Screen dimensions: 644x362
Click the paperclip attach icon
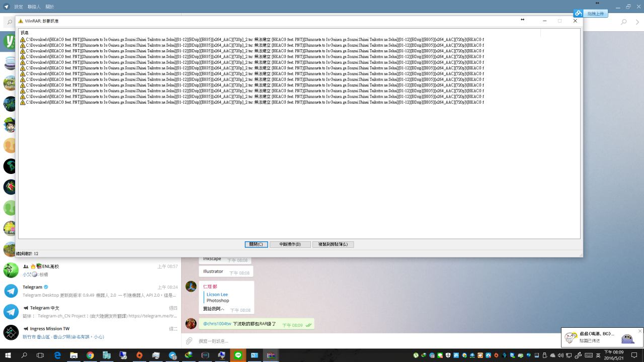[189, 341]
